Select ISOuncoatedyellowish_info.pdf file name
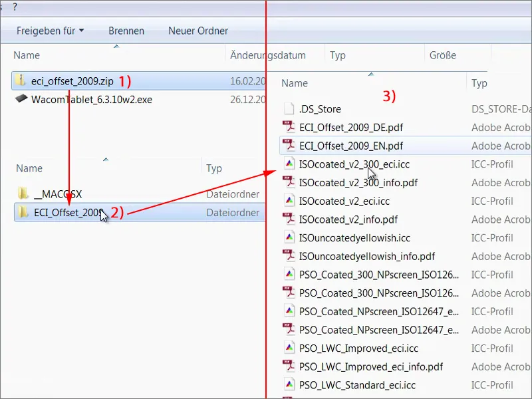The width and height of the screenshot is (532, 399). tap(367, 257)
